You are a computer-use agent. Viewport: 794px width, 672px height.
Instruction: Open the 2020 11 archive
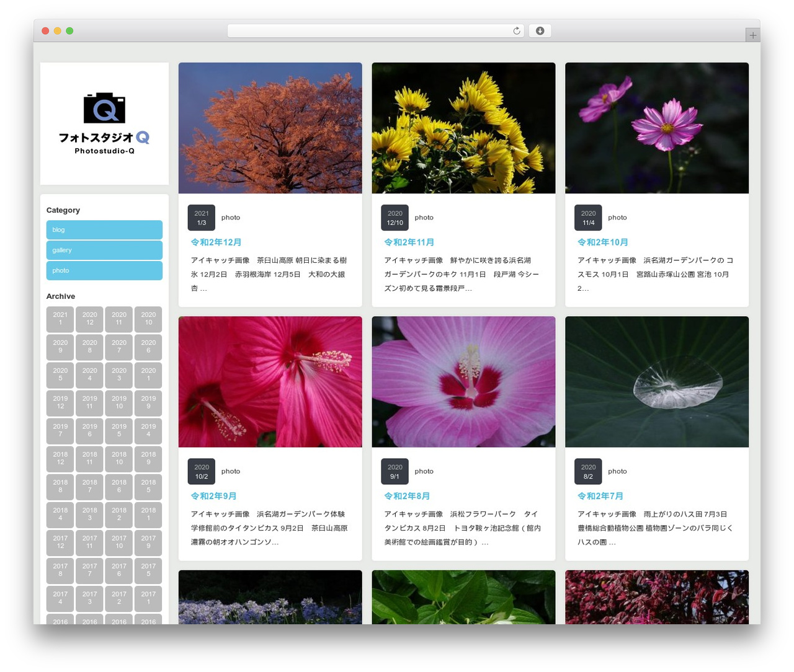click(119, 319)
